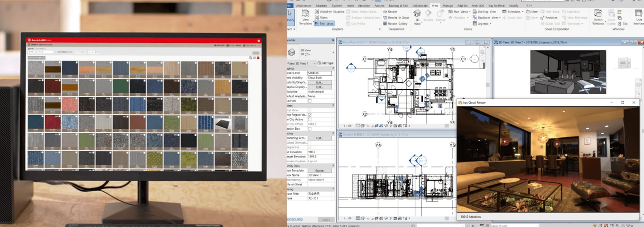Click the Detail Level input field
644x227 pixels.
click(x=319, y=73)
